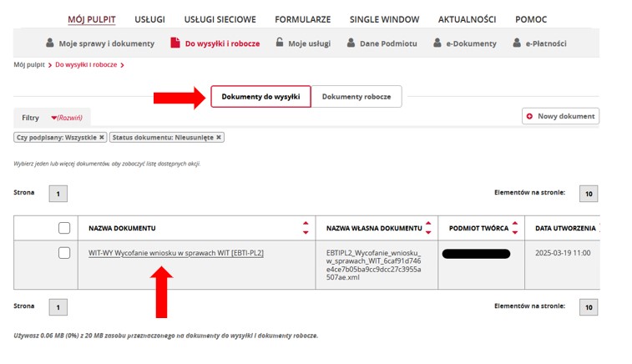The height and width of the screenshot is (364, 632).
Task: Switch to the Dokumenty robocze tab
Action: [356, 97]
